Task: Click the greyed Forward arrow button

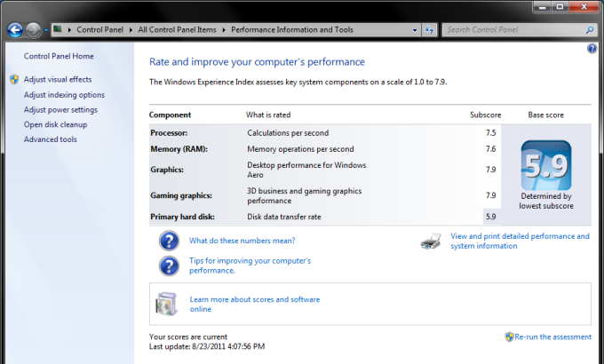Action: point(34,29)
